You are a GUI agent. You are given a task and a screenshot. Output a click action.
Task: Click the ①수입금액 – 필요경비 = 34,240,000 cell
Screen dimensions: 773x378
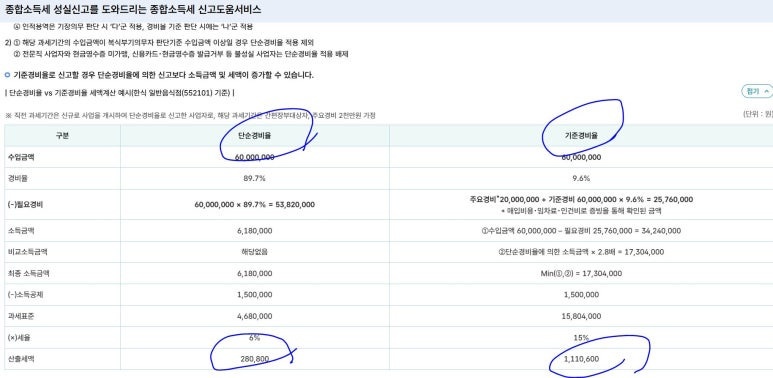pos(581,231)
